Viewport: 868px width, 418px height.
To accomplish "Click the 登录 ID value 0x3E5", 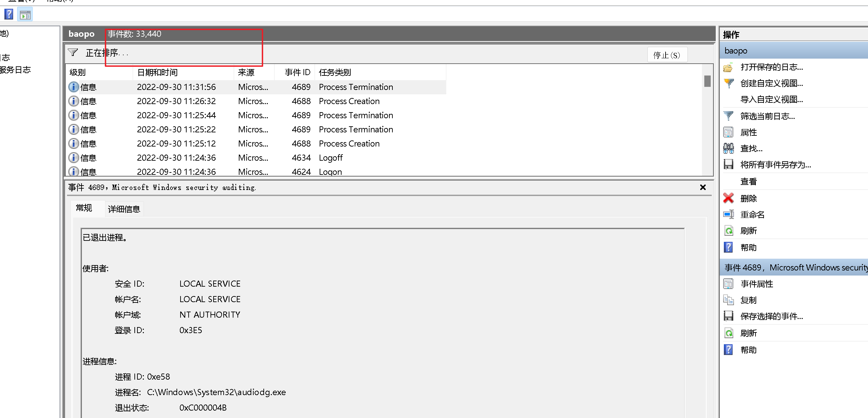I will pos(191,330).
